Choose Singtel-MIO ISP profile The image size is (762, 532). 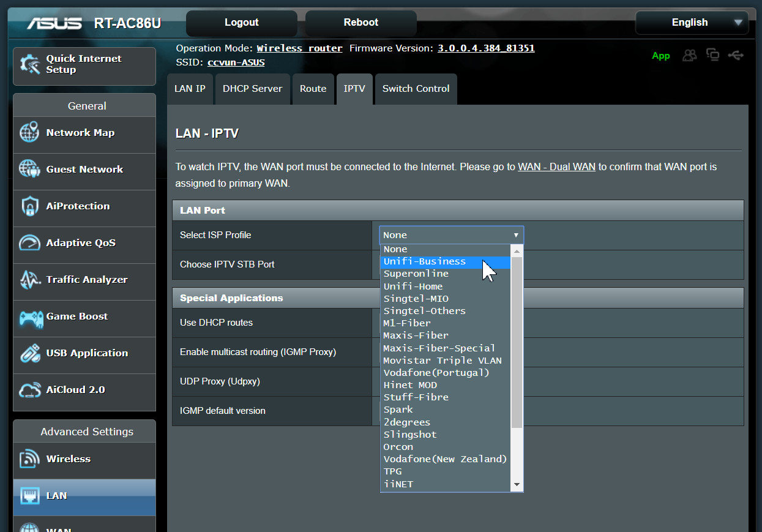tap(446, 299)
